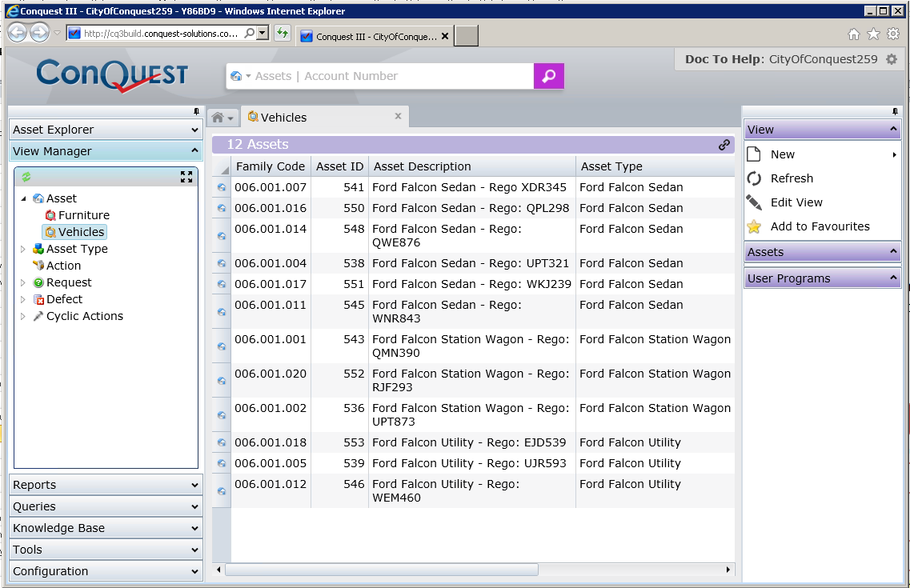
Task: Click the magenta search magnifier button
Action: click(548, 76)
